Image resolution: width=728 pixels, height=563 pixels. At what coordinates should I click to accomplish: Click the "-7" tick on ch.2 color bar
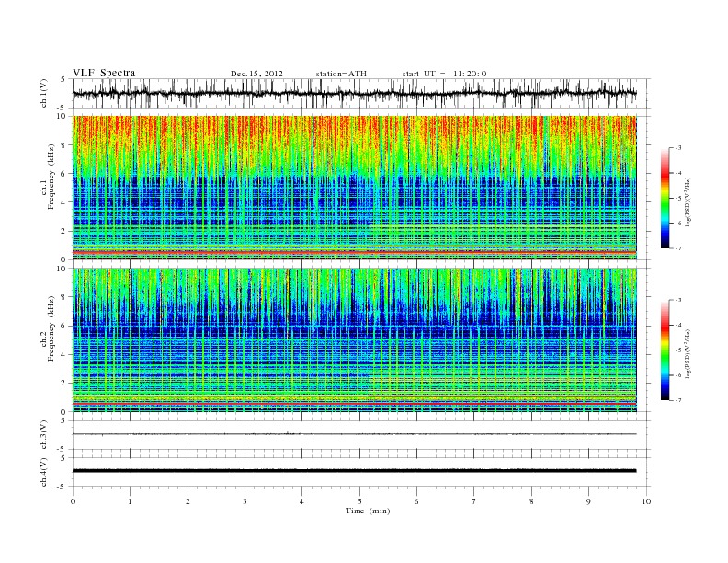coord(678,400)
